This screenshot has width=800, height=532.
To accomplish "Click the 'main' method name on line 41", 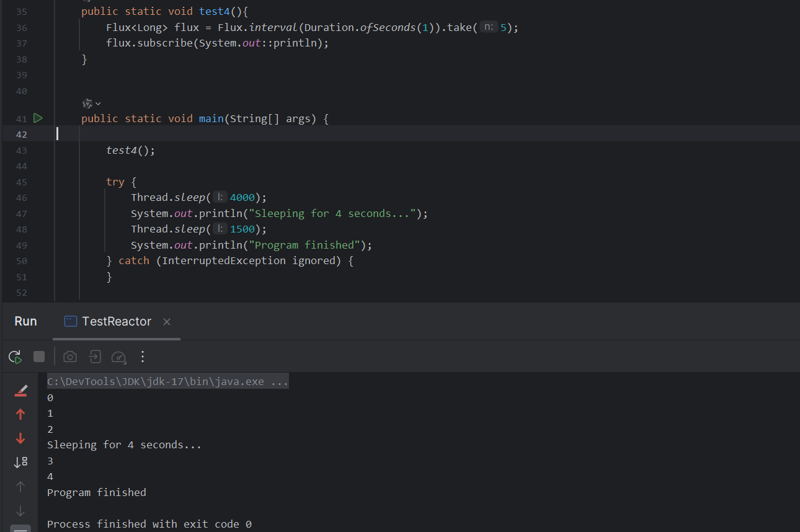I will (211, 118).
